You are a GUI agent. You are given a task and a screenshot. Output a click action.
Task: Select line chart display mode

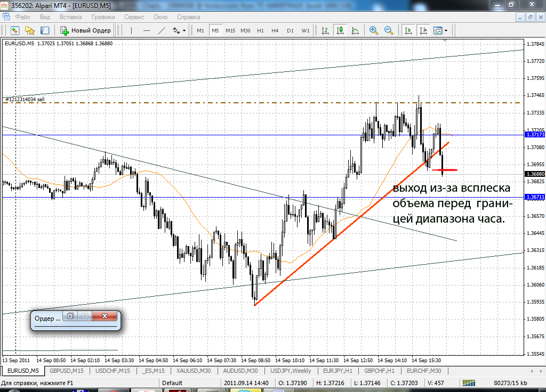point(355,30)
